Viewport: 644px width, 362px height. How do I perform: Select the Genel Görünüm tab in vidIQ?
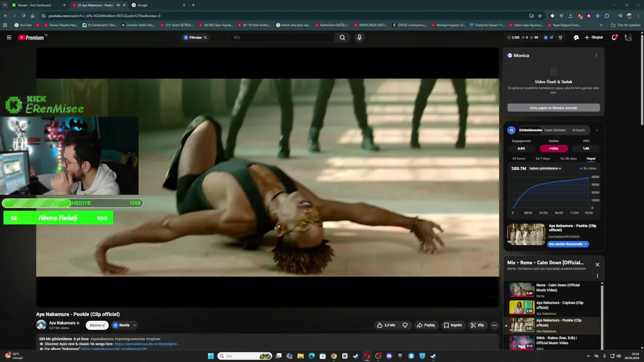click(x=555, y=130)
